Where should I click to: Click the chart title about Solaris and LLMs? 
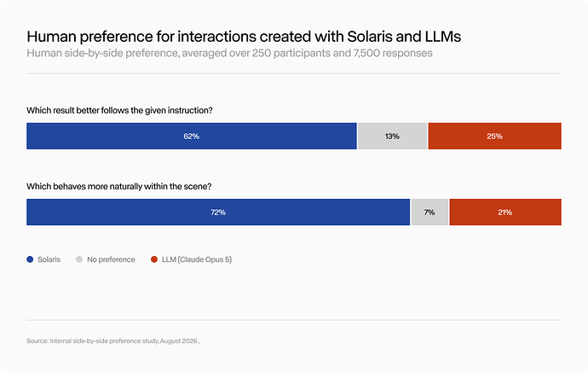click(244, 37)
